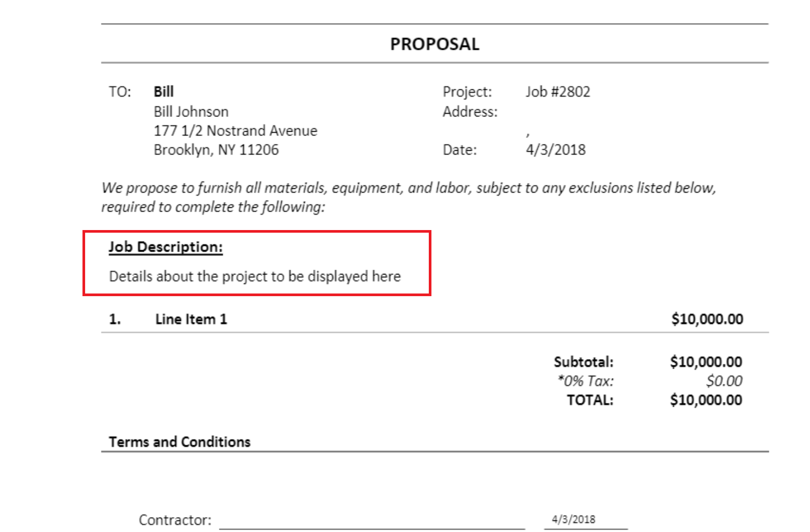The height and width of the screenshot is (532, 810).
Task: Select the Line Item 1 row title
Action: click(x=191, y=319)
